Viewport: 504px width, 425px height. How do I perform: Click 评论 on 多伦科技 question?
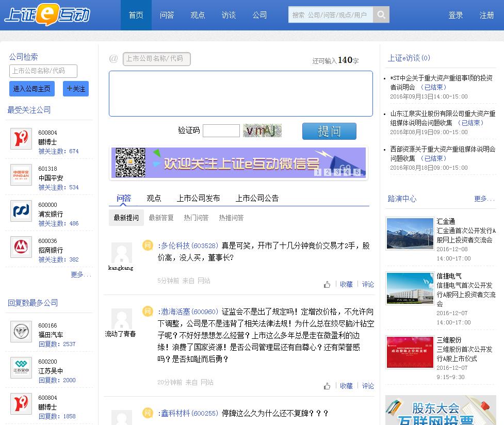coord(368,285)
